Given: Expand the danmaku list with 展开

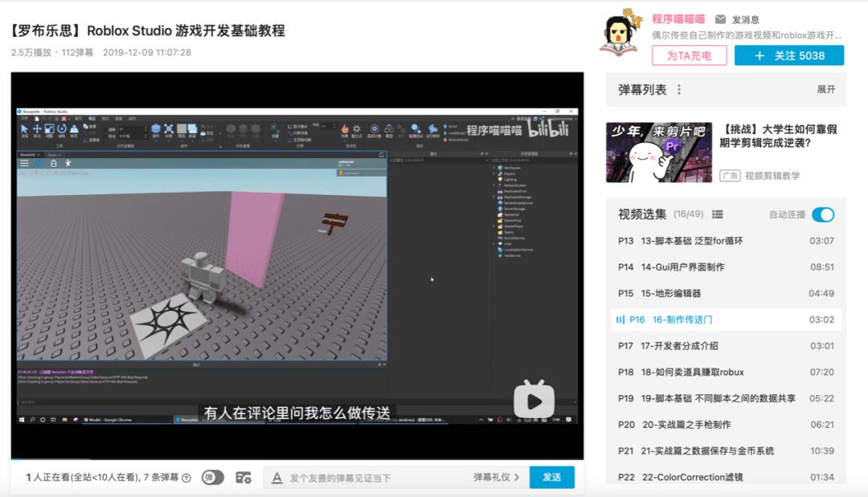Looking at the screenshot, I should (826, 90).
